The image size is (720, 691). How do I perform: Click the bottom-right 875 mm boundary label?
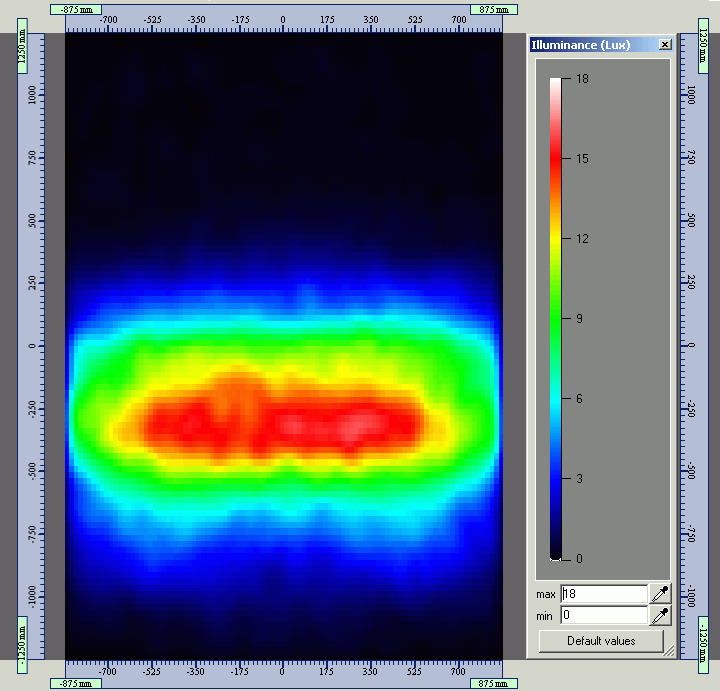pos(494,683)
